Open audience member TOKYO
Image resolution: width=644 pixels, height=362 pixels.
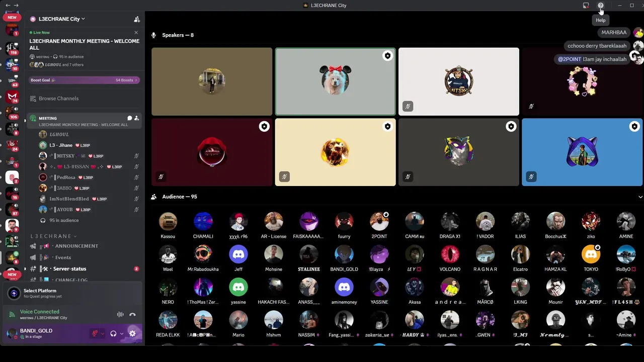pyautogui.click(x=591, y=258)
